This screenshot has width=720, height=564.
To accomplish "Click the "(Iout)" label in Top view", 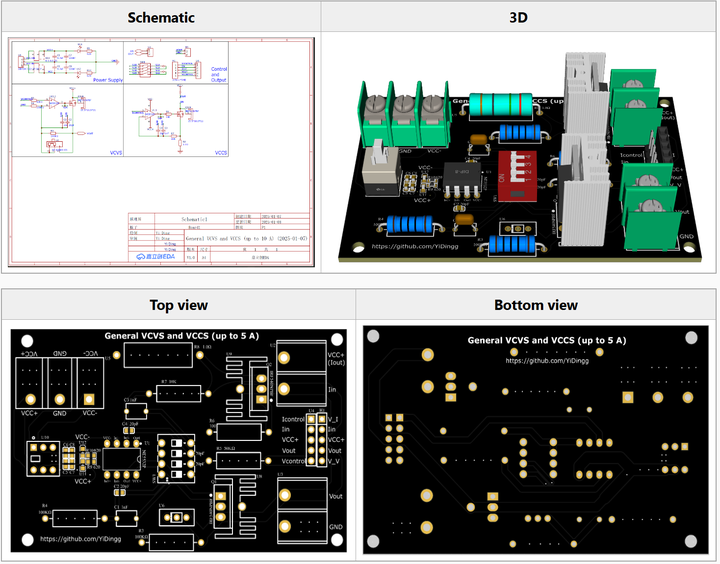I will click(x=337, y=363).
